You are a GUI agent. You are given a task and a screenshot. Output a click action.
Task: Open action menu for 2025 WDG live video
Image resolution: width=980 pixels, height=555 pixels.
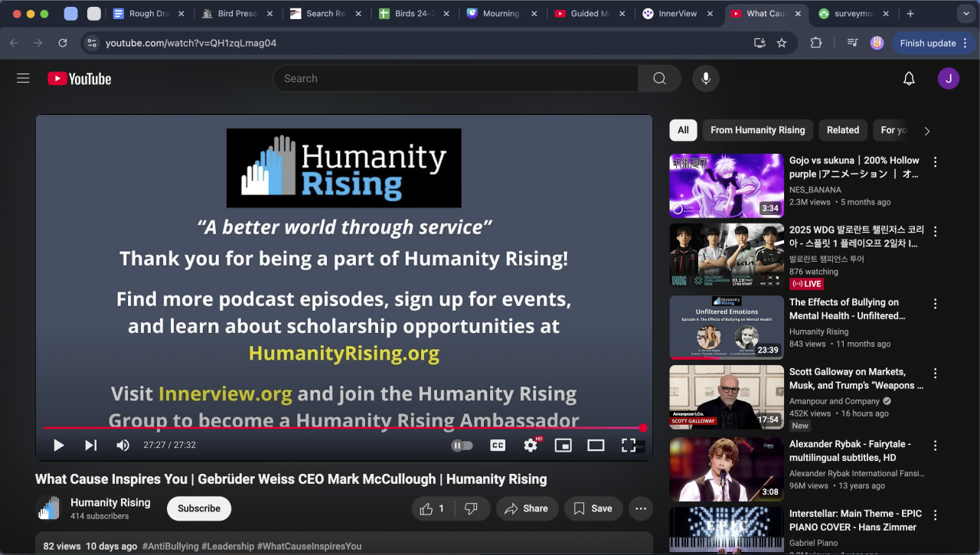pyautogui.click(x=935, y=231)
